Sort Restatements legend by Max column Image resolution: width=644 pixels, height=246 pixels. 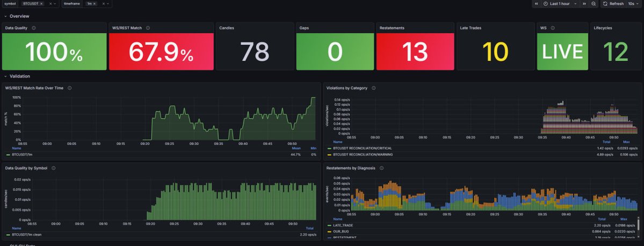(624, 219)
